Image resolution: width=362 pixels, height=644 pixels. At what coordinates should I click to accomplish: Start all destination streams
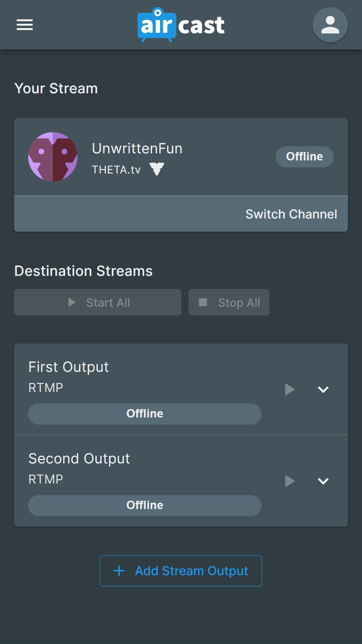pos(98,302)
